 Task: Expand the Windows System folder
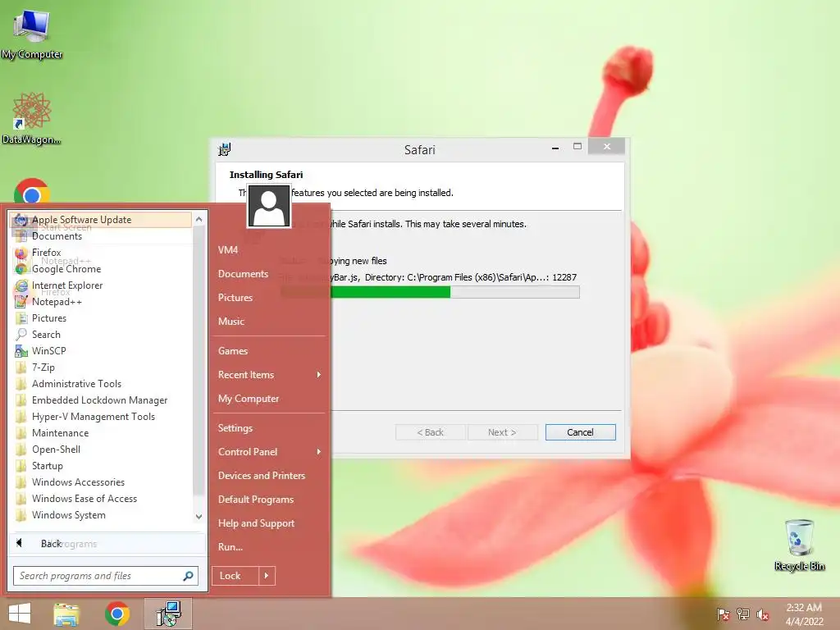point(69,515)
